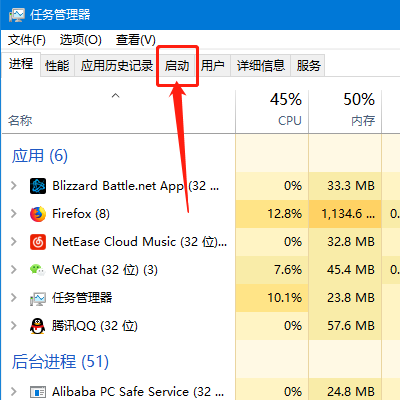Viewport: 400px width, 400px height.
Task: Sort processes by CPU column header
Action: [272, 111]
